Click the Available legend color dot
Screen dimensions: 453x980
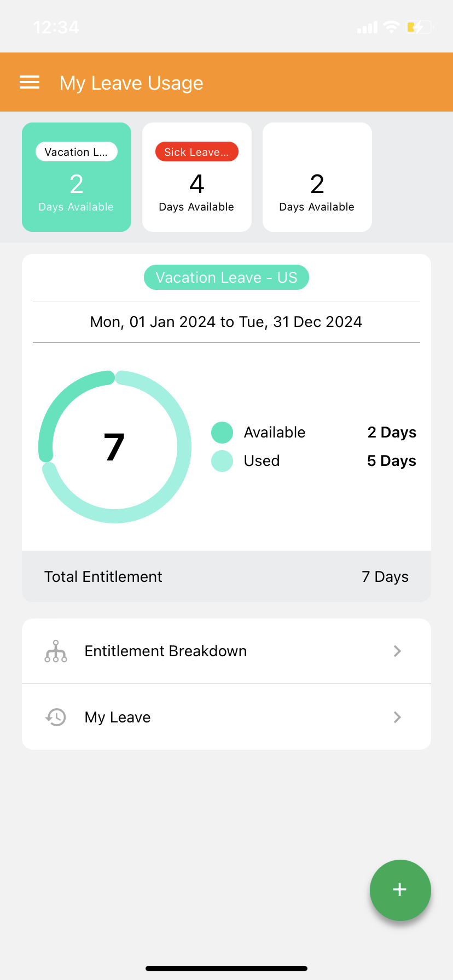[x=222, y=433]
